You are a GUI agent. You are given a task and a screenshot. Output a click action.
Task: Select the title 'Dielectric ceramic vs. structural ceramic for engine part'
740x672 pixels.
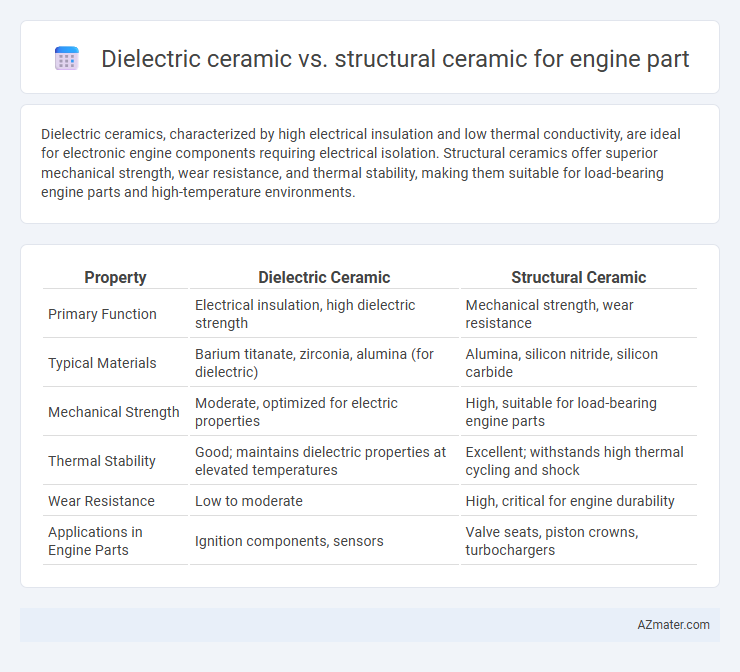tap(395, 59)
